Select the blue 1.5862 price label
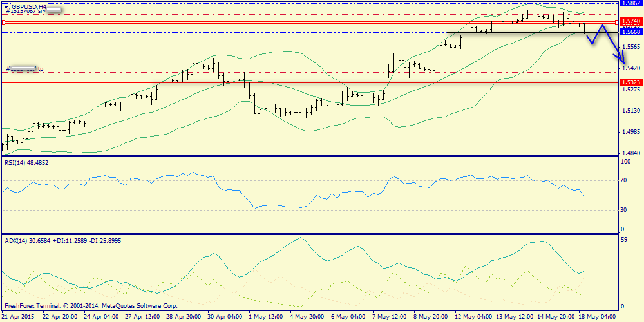 [629, 3]
